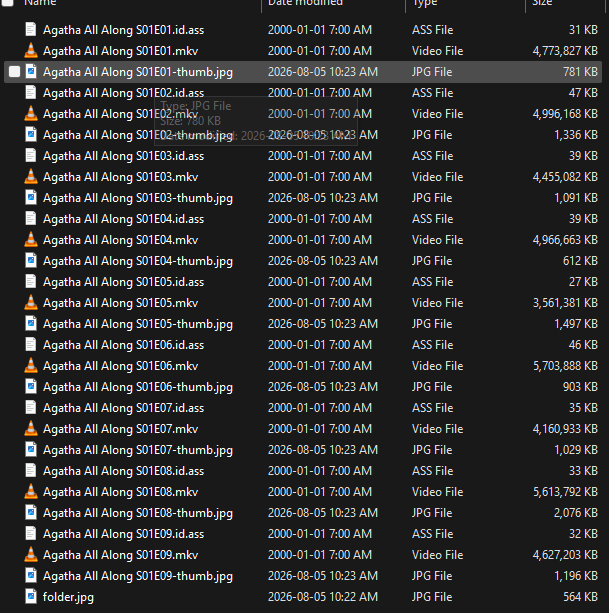
Task: Click the image icon for S01E05-thumb.jpg
Action: click(31, 324)
